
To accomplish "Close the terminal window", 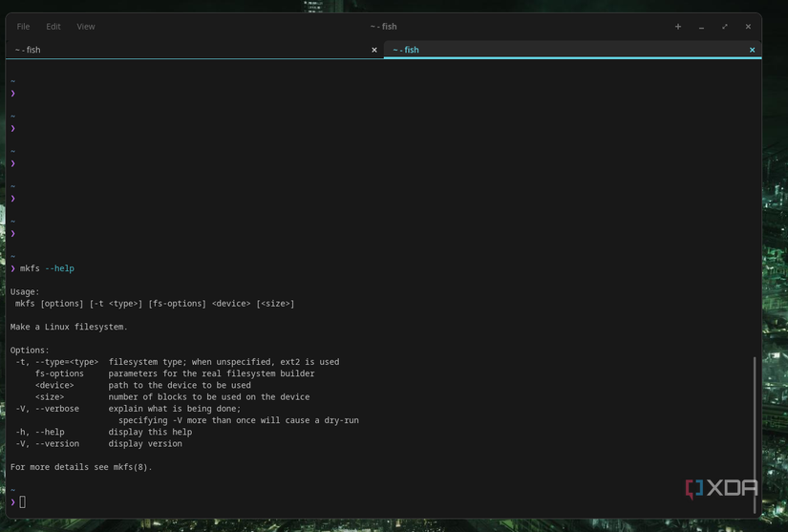I will coord(748,27).
